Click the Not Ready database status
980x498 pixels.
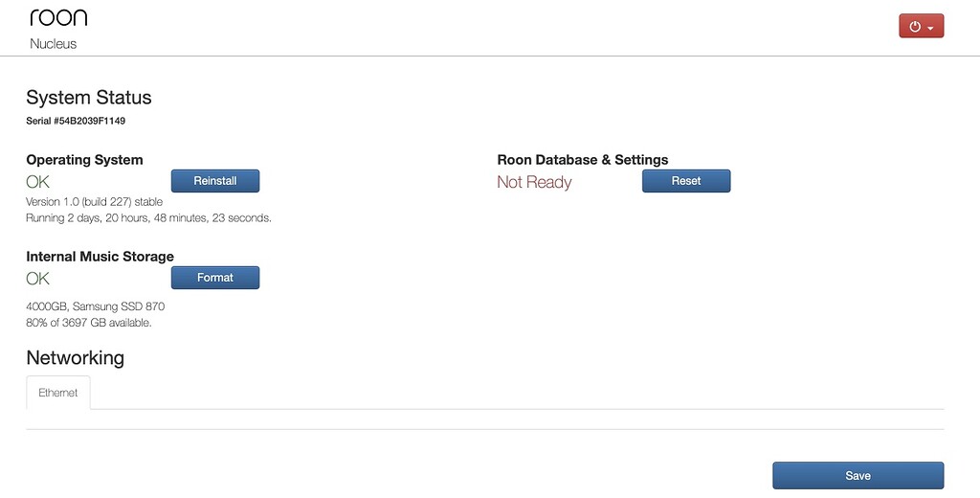534,182
